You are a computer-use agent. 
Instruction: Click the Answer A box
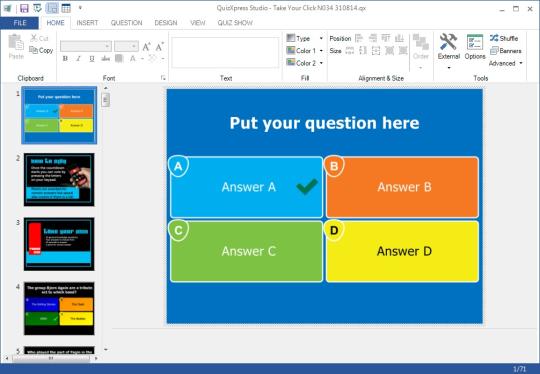(247, 187)
